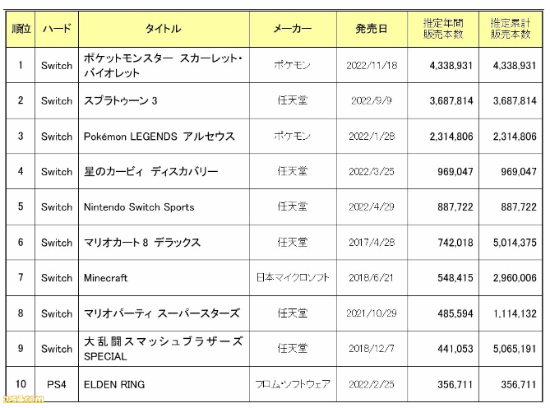This screenshot has width=550, height=408.
Task: Click the Pokémon LEGENDS アルセウス title
Action: (159, 136)
